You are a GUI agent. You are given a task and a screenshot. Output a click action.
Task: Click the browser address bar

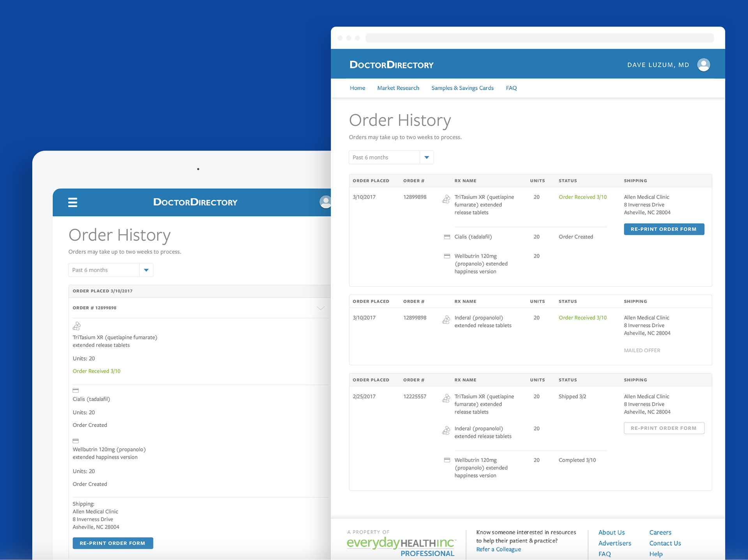click(x=540, y=38)
